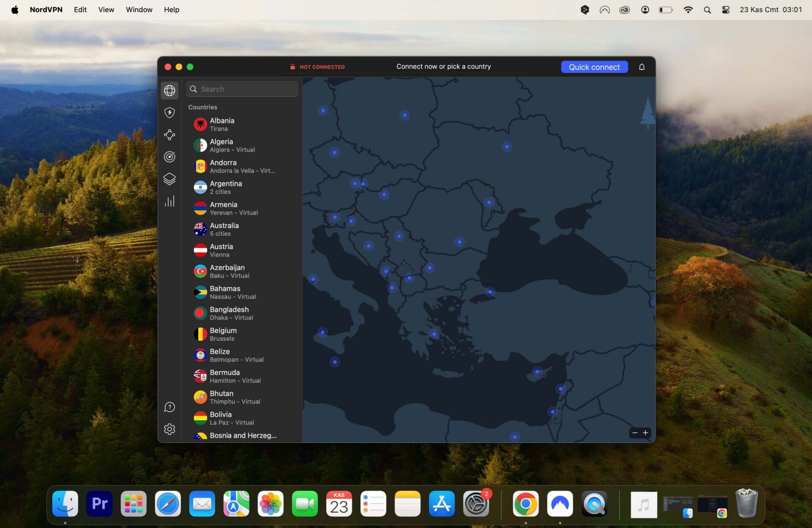Zoom in using the map plus button
The height and width of the screenshot is (528, 812).
pyautogui.click(x=646, y=433)
